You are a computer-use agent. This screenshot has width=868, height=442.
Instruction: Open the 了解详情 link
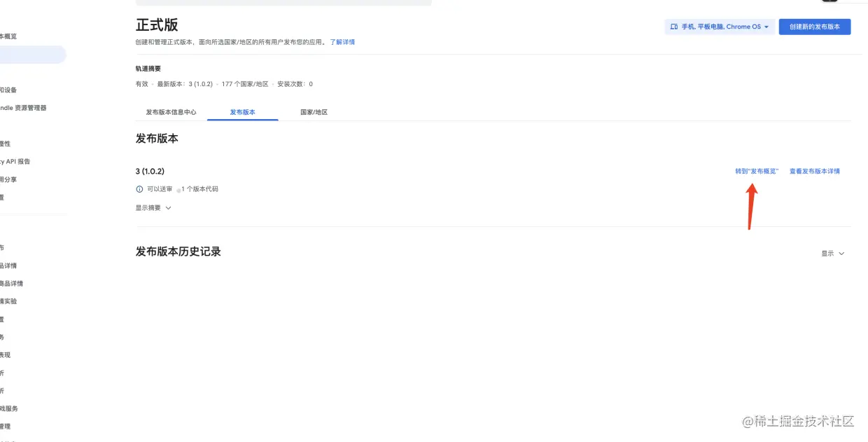(x=342, y=42)
